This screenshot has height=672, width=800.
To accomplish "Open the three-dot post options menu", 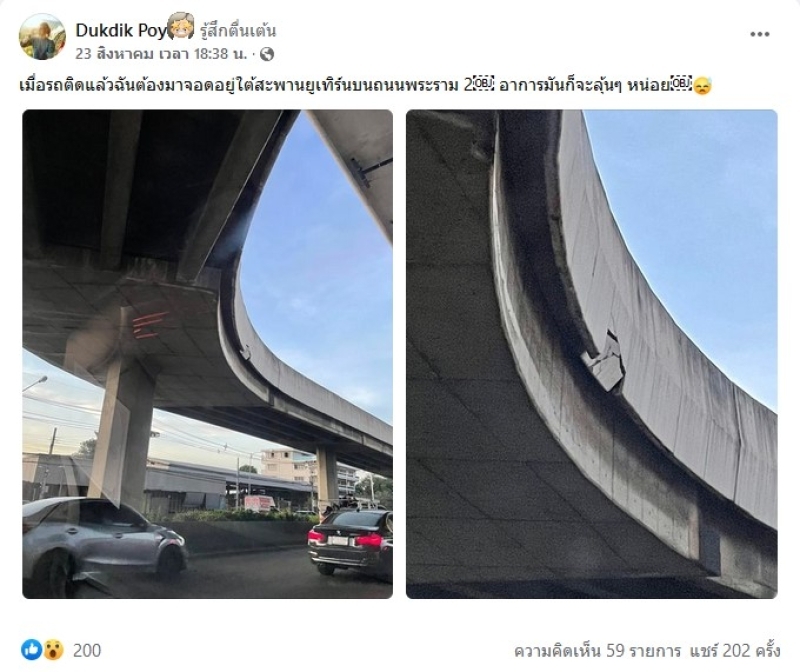I will tap(759, 34).
